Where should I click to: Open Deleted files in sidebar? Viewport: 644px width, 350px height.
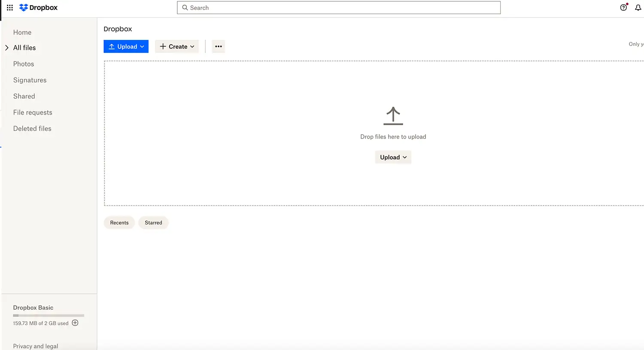coord(32,129)
